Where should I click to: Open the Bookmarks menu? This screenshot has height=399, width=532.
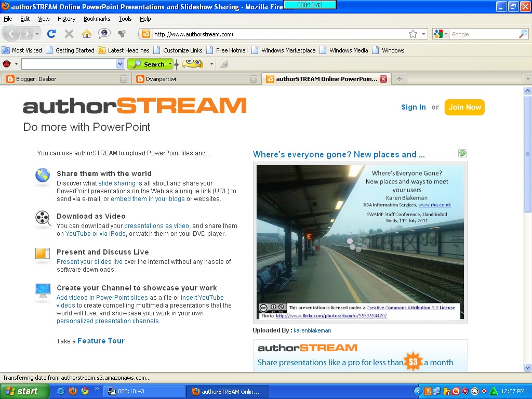click(97, 19)
